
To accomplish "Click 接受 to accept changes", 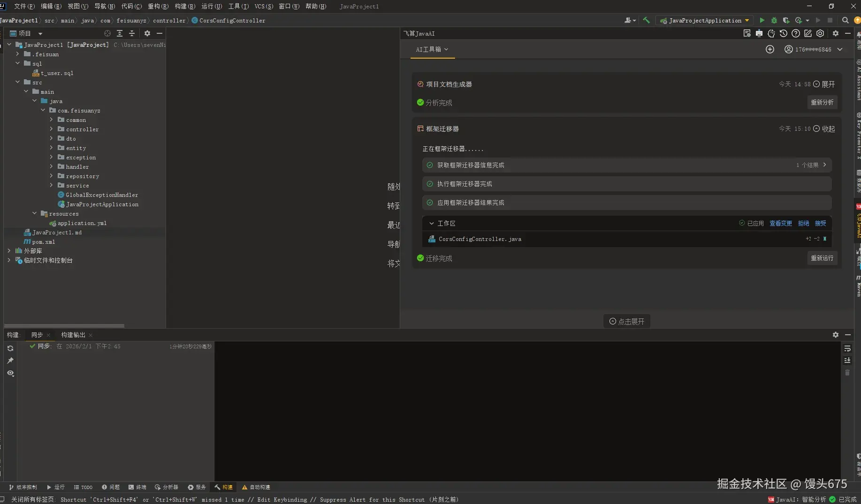I will 821,223.
